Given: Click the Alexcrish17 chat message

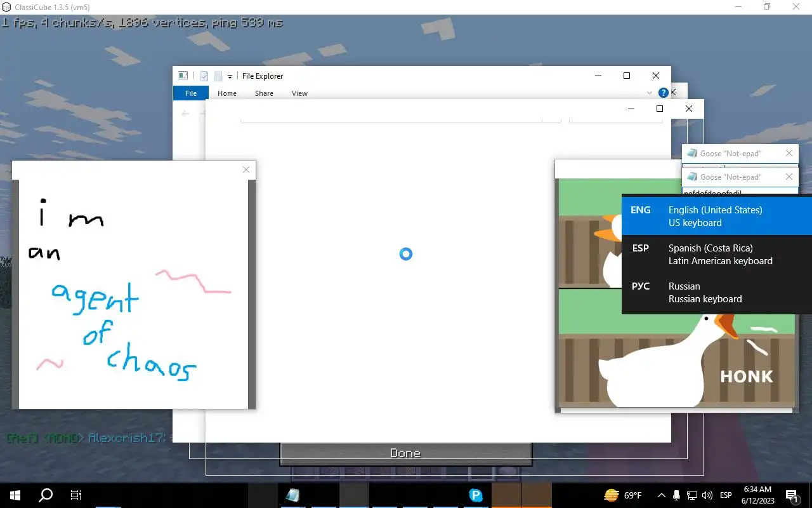Looking at the screenshot, I should tap(89, 438).
